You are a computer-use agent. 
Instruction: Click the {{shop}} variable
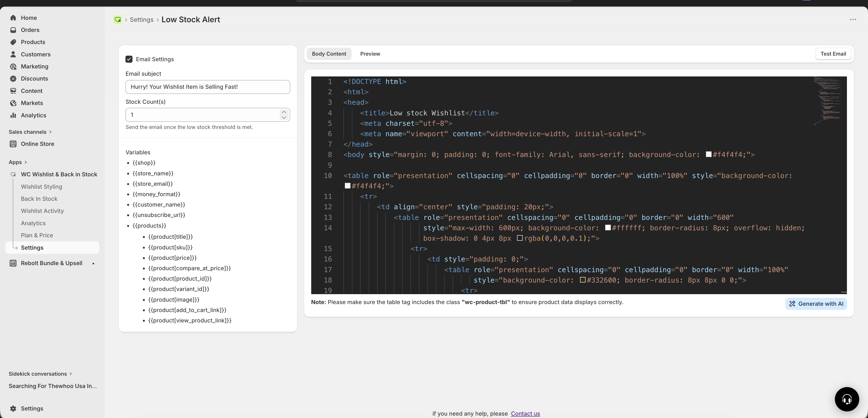coord(144,163)
